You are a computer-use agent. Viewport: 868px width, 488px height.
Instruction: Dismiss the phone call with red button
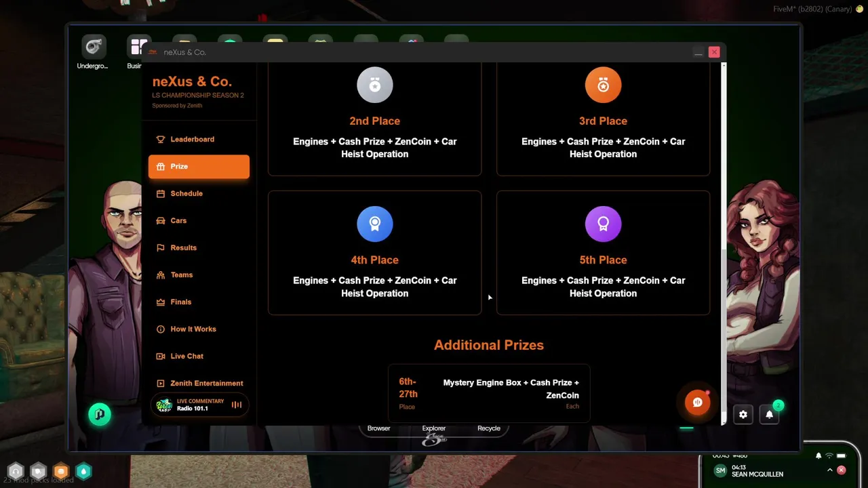click(x=842, y=470)
